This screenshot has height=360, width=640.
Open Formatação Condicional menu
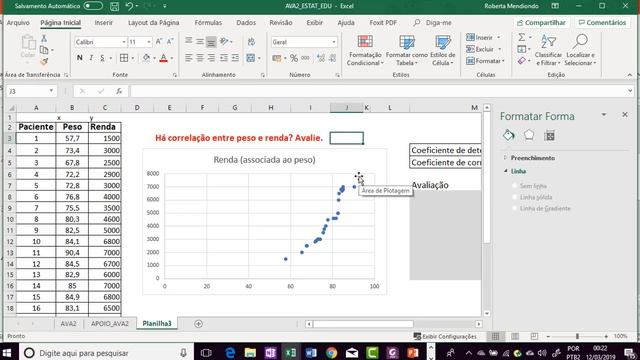365,51
